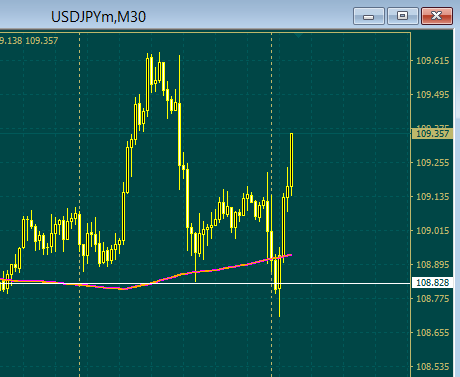This screenshot has height=377, width=460.
Task: Click the 108.535 price scale label
Action: pyautogui.click(x=433, y=367)
